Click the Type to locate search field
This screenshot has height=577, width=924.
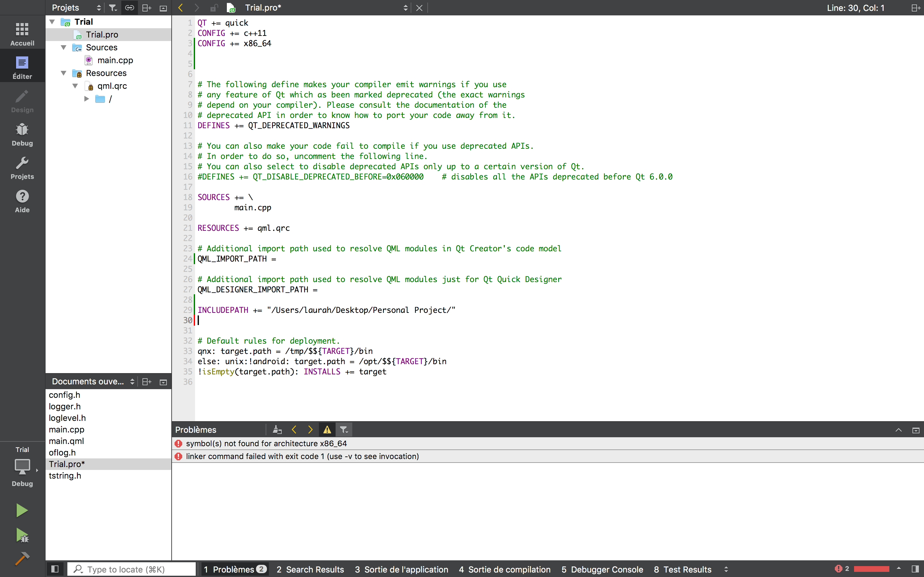[x=132, y=569]
